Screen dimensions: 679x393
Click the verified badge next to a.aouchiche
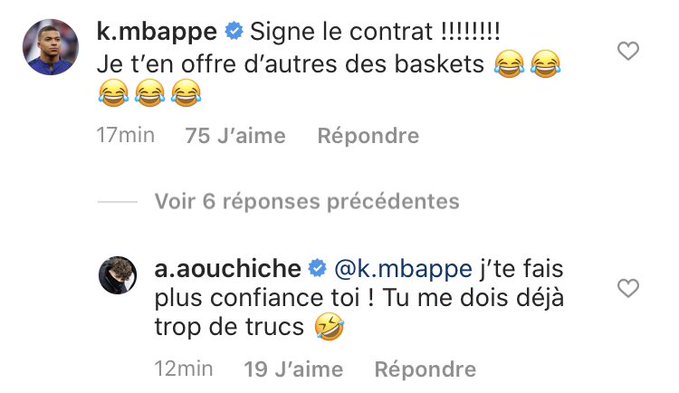tap(317, 268)
